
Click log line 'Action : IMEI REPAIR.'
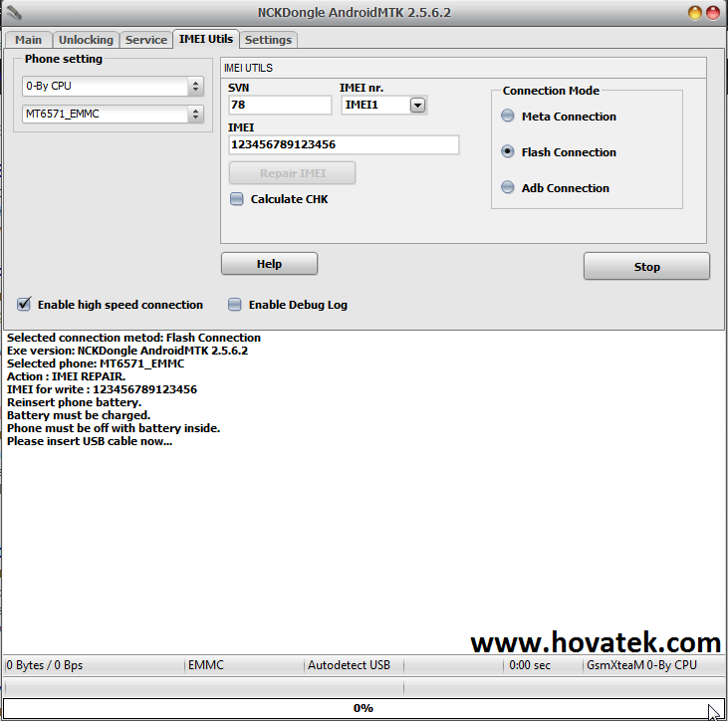tap(67, 376)
